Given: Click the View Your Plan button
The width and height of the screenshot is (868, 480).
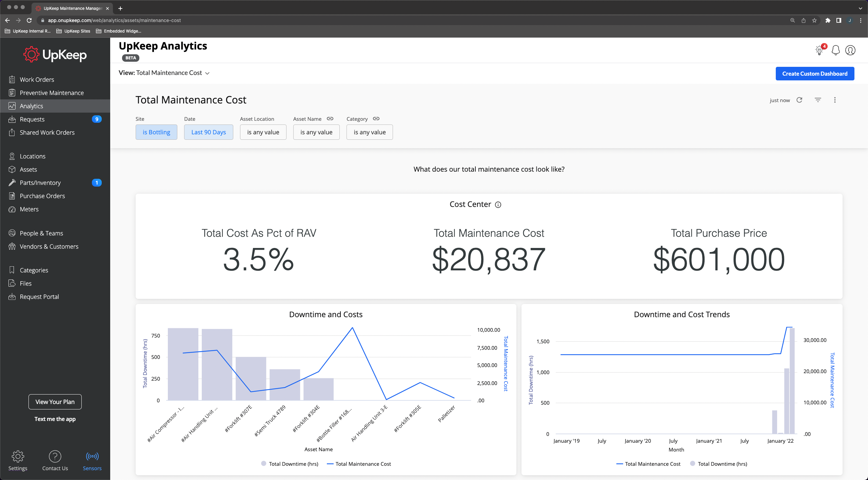Looking at the screenshot, I should [55, 402].
